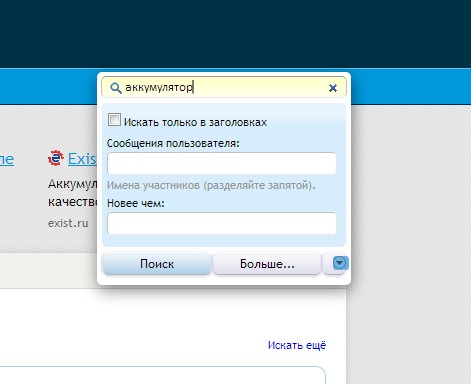Viewport: 471px width, 384px height.
Task: Click the «Сообщения пользователя:» label
Action: (x=173, y=143)
